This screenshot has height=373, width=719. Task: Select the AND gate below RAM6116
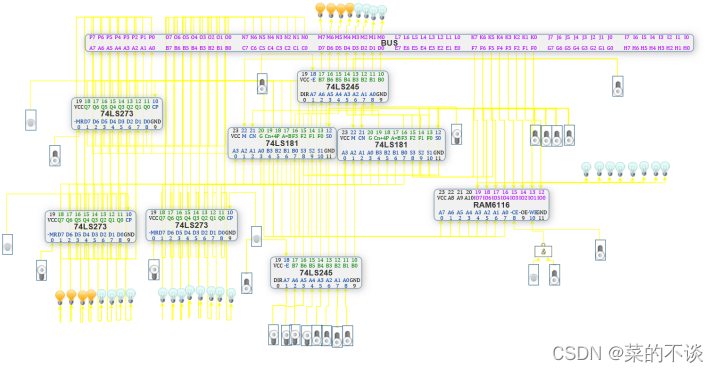point(543,251)
